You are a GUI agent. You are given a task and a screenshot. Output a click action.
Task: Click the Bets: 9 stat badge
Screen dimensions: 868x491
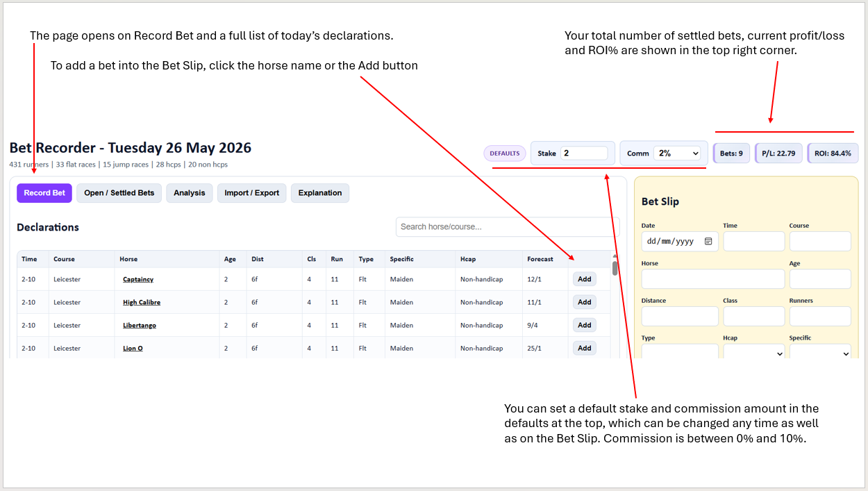click(x=731, y=153)
